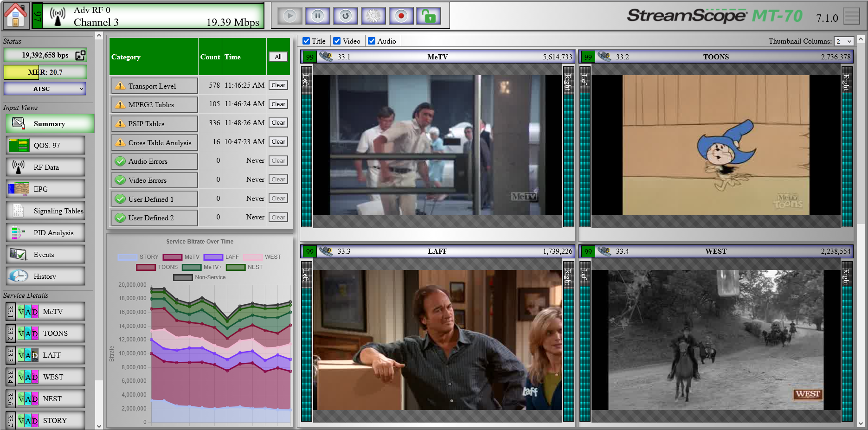Open the ATSC standard dropdown
Viewport: 868px width, 430px height.
point(45,89)
